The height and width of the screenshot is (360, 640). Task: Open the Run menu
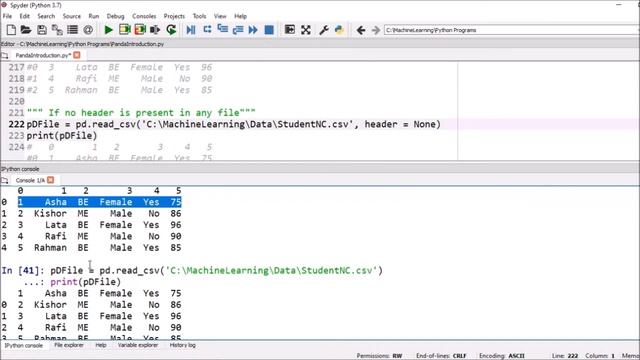click(x=94, y=16)
